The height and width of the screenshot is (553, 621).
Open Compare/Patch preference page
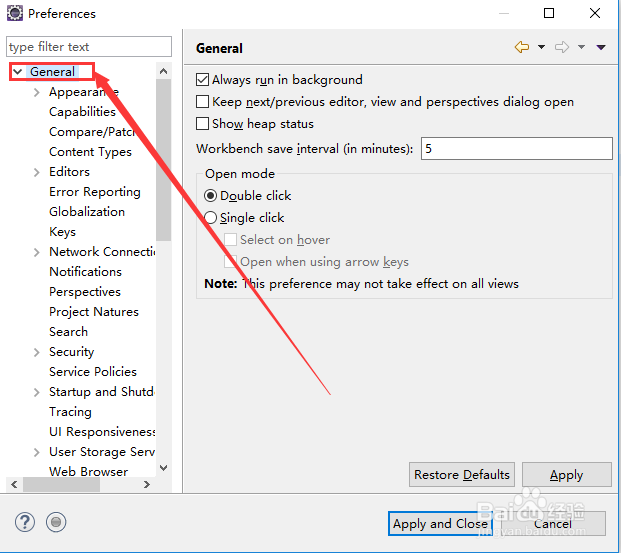pyautogui.click(x=92, y=132)
